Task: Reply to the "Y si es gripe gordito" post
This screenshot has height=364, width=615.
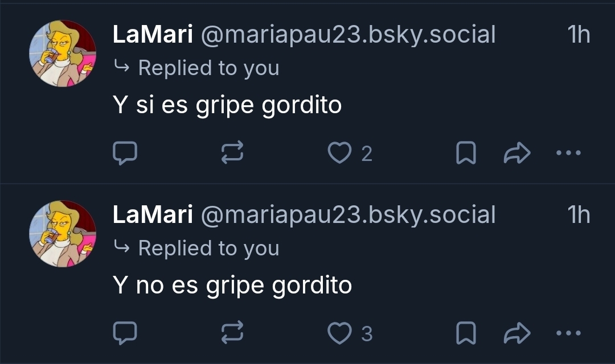Action: click(x=125, y=153)
